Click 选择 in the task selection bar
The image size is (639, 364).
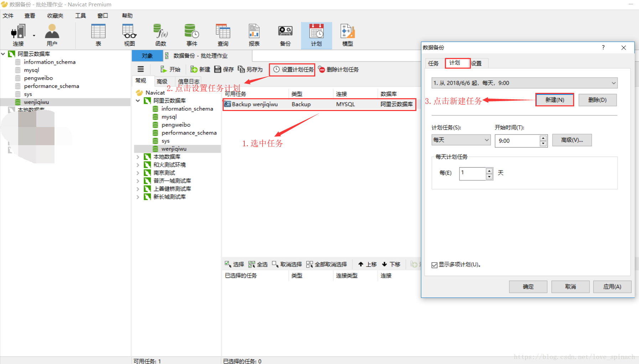(234, 264)
